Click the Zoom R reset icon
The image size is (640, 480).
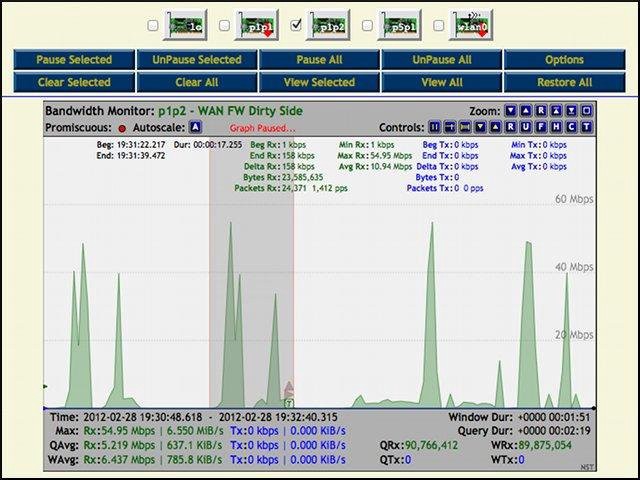pyautogui.click(x=541, y=111)
